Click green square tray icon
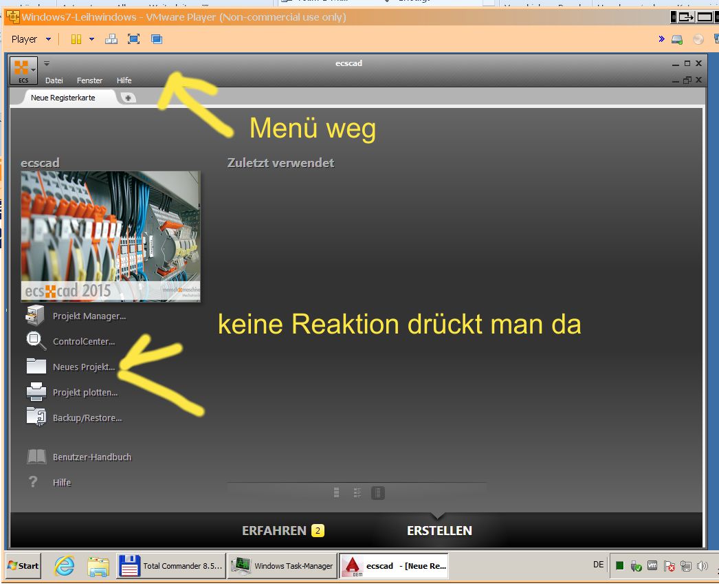Viewport: 719px width, 588px height. click(619, 565)
